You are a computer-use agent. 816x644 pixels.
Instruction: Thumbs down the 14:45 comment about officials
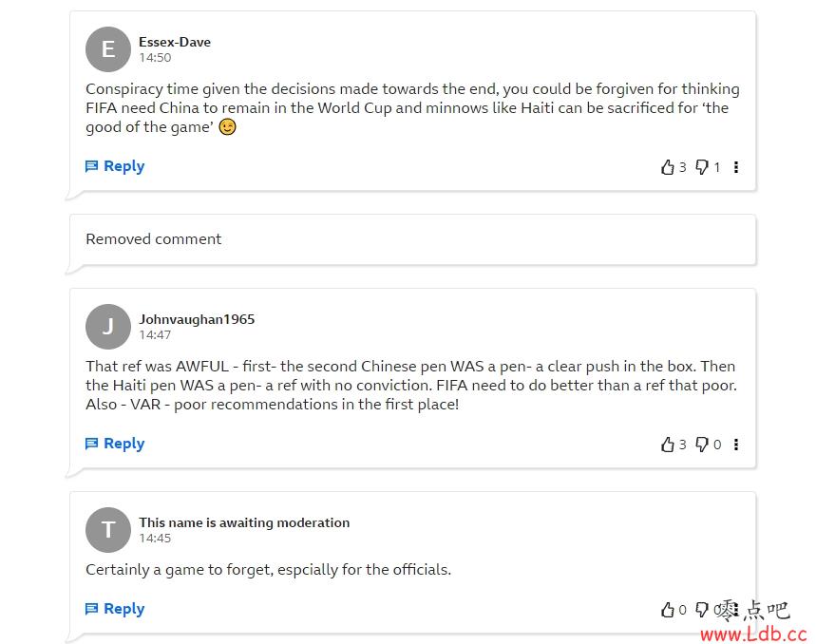point(702,610)
